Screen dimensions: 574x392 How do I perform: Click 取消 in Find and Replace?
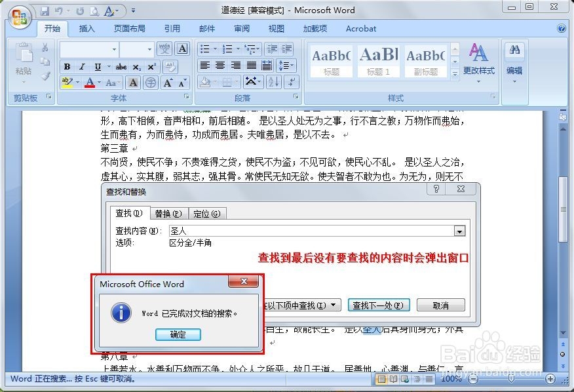click(441, 305)
